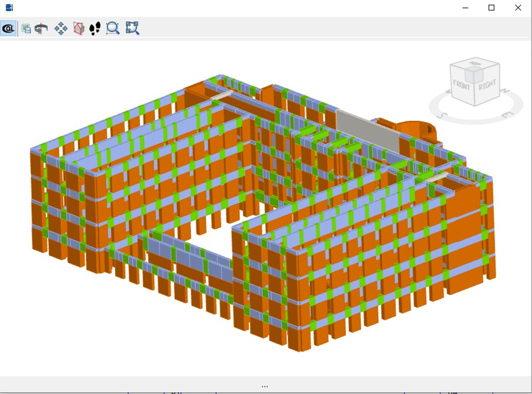The image size is (532, 394).
Task: Save the 3D view as image
Action: coord(26,28)
